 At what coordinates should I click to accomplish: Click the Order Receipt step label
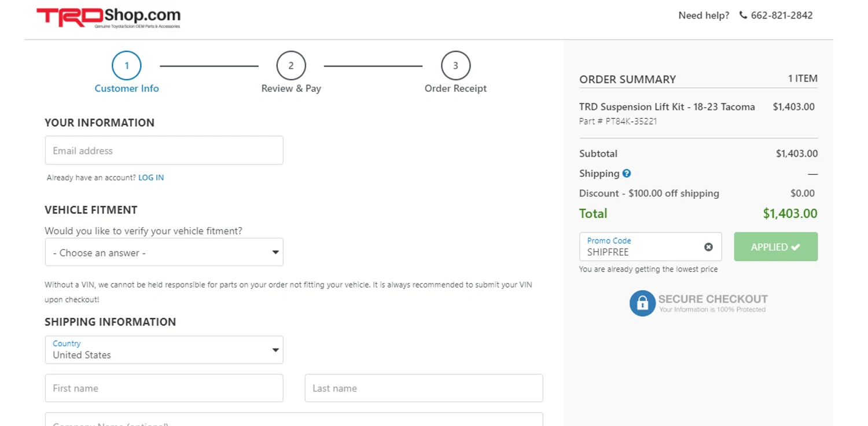coord(455,88)
